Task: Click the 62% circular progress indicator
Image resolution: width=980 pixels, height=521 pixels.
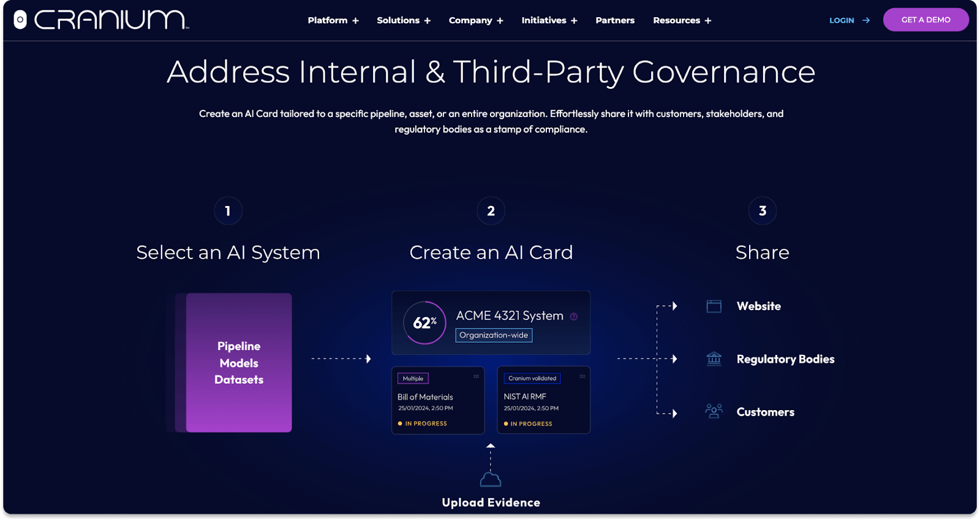Action: click(424, 322)
